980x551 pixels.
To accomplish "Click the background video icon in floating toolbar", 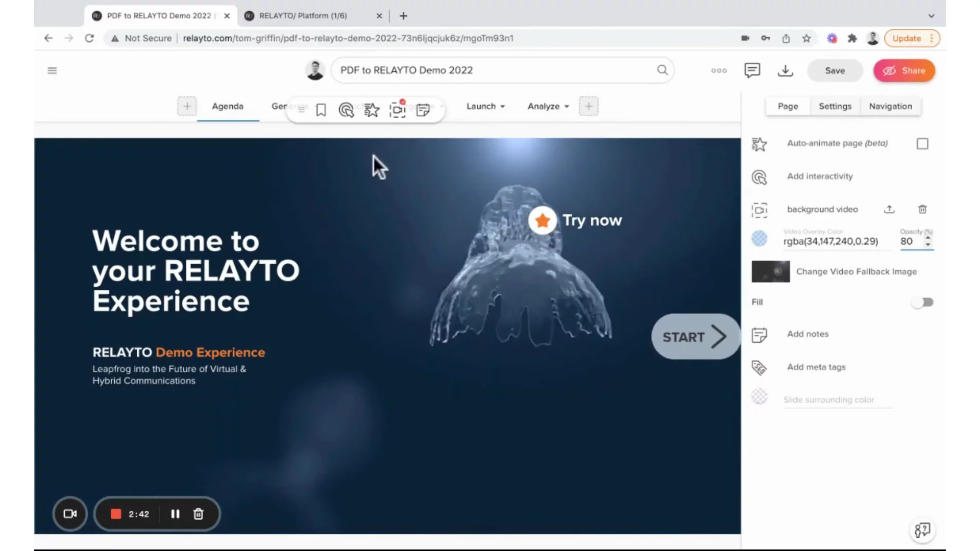I will click(x=397, y=110).
